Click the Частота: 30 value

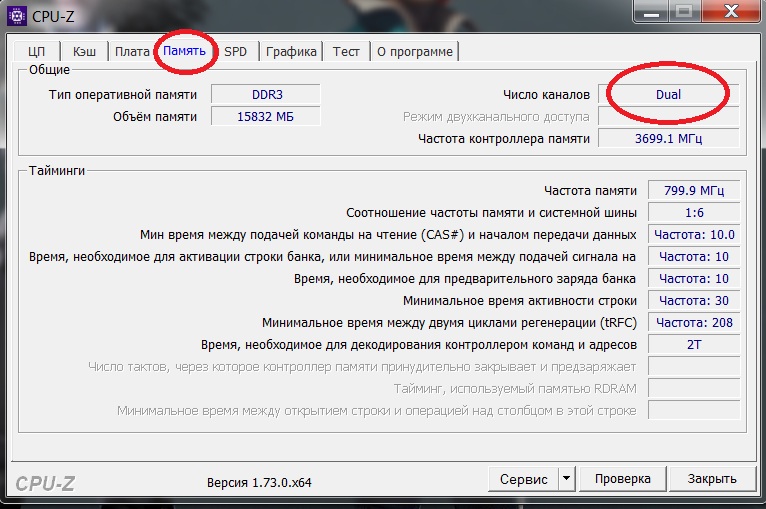(694, 300)
